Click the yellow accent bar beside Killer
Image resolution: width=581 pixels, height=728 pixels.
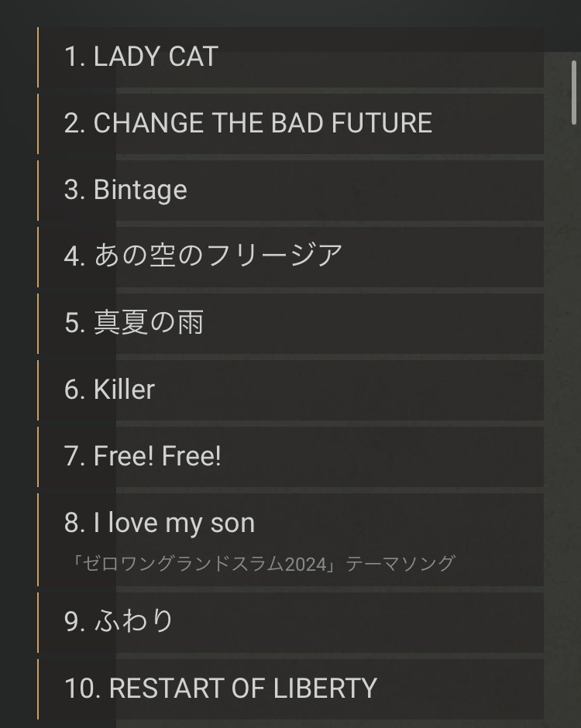(38, 390)
